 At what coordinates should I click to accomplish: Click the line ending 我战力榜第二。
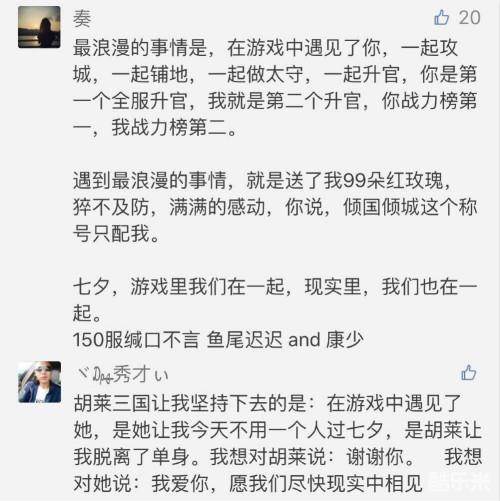(154, 127)
